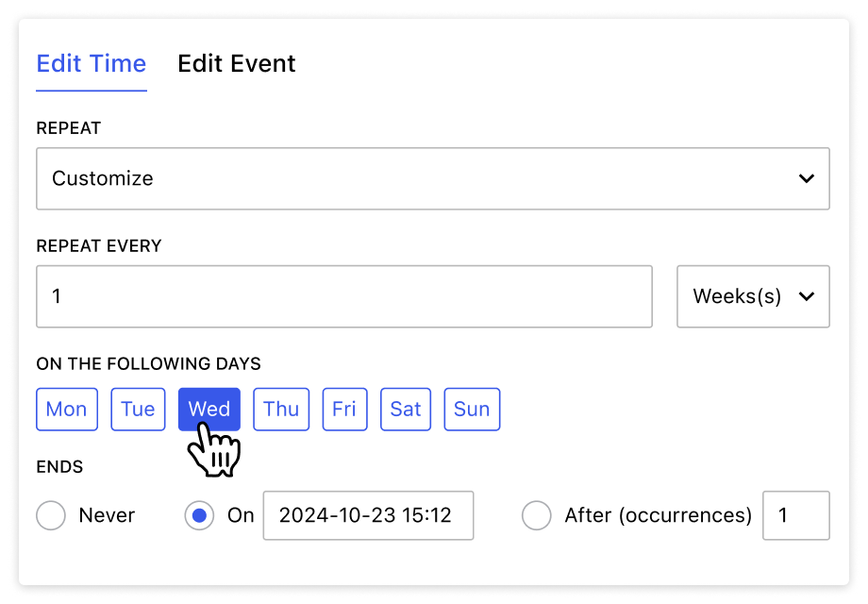Select the On date radio button
Viewport: 868px width, 604px height.
199,515
